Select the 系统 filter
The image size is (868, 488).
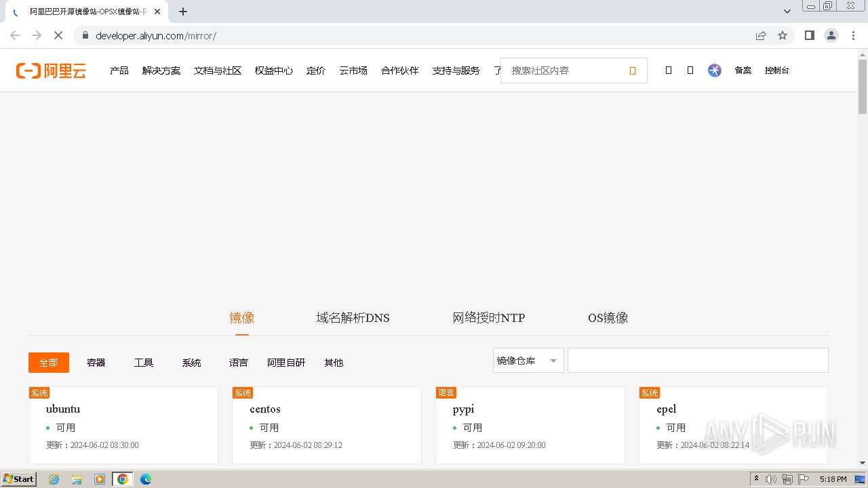click(192, 363)
